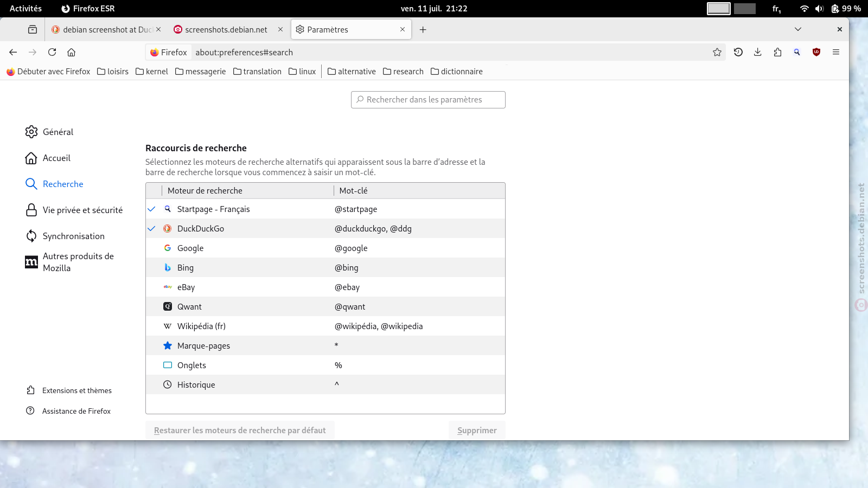This screenshot has height=488, width=868.
Task: Select the Onglets row
Action: coord(325,365)
